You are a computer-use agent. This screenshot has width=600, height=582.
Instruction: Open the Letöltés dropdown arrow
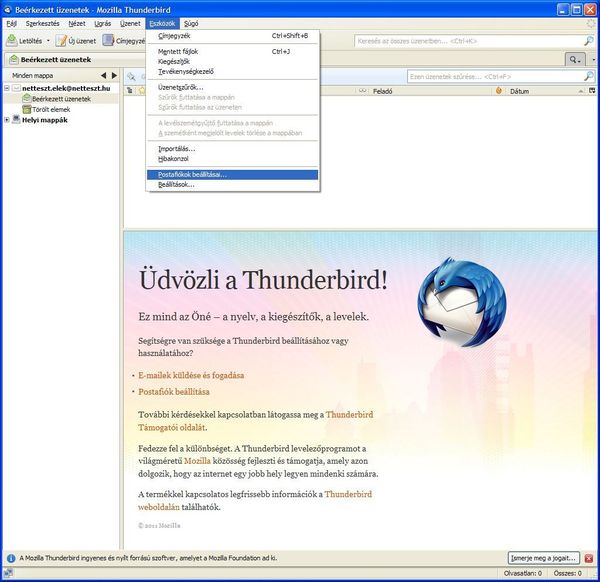point(47,41)
